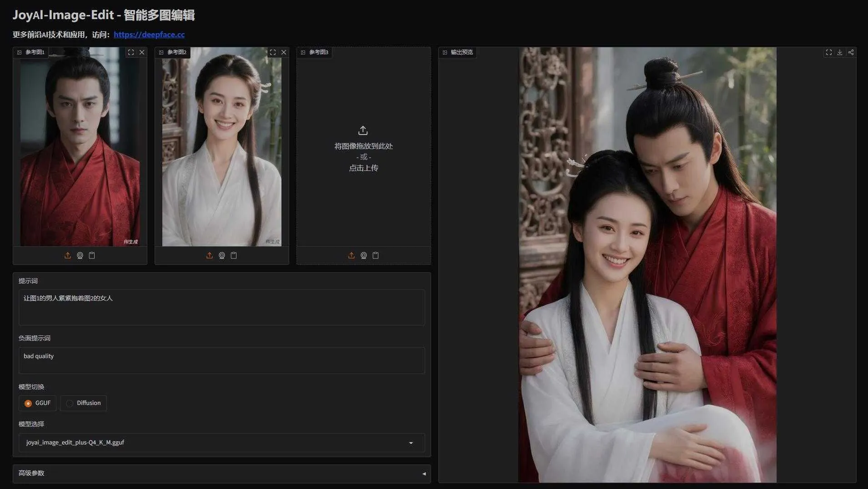The width and height of the screenshot is (868, 489).
Task: Expand output preview to fullscreen
Action: click(829, 52)
